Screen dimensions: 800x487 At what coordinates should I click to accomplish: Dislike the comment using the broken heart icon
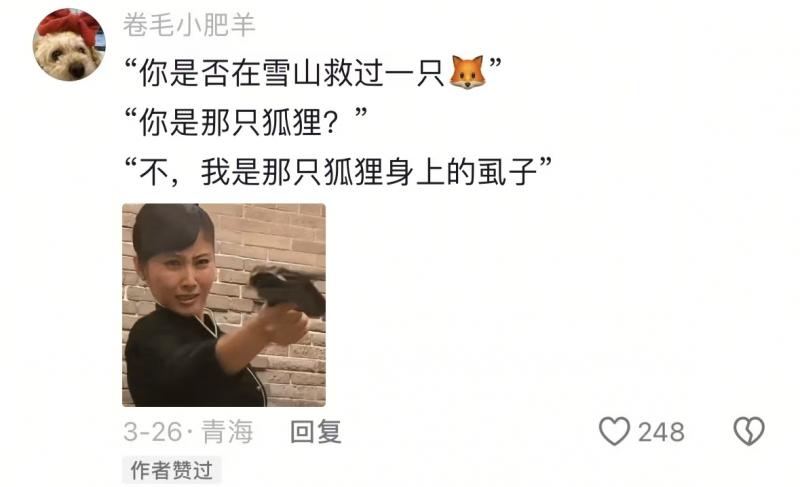pyautogui.click(x=749, y=431)
